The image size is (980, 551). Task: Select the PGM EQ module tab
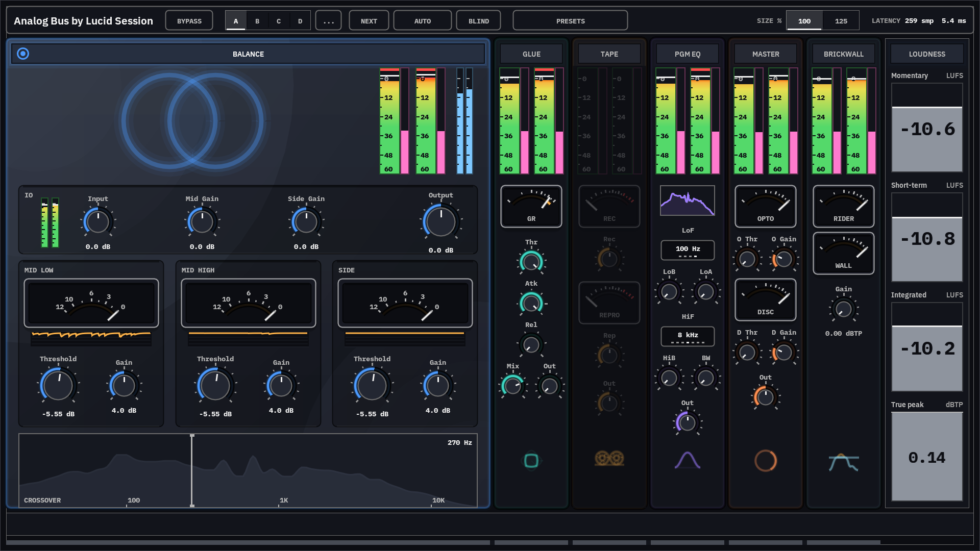[x=688, y=54]
